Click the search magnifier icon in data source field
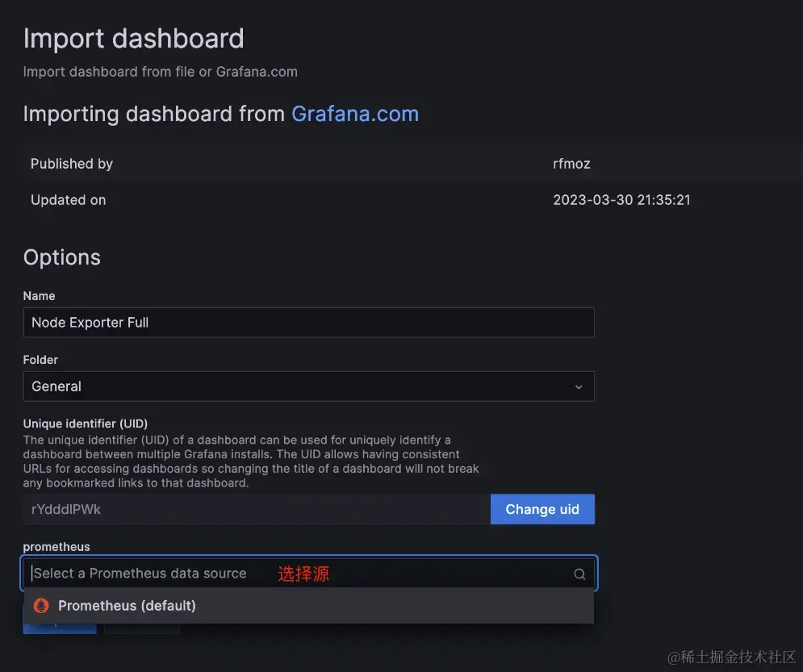 coord(579,574)
